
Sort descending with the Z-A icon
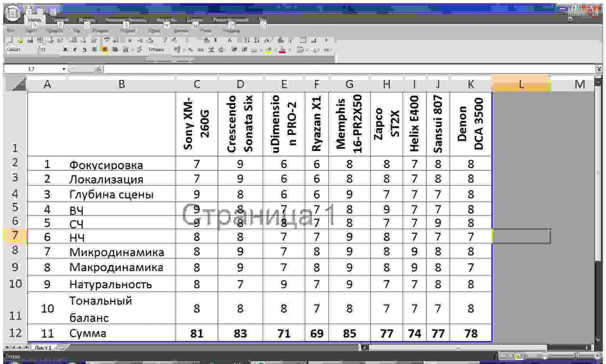(257, 40)
